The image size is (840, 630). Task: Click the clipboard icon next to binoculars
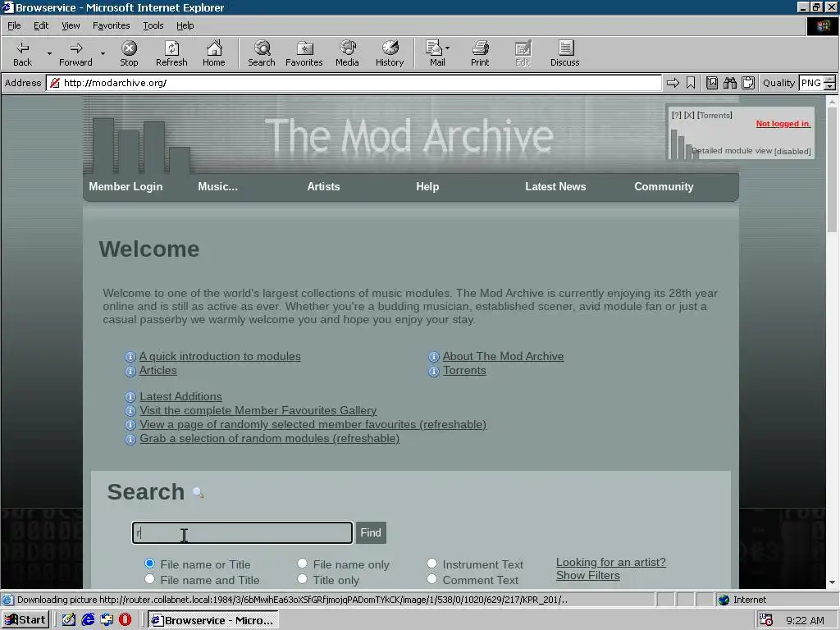click(748, 83)
